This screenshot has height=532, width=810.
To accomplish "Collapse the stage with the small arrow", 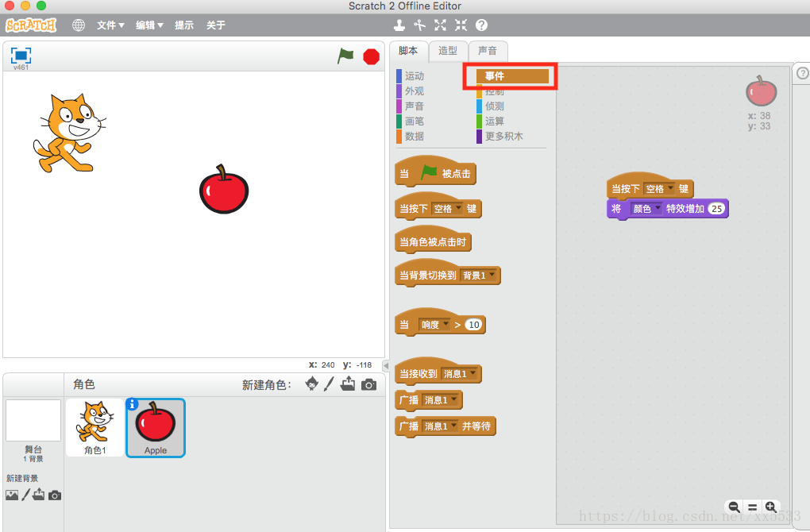I will pyautogui.click(x=385, y=366).
